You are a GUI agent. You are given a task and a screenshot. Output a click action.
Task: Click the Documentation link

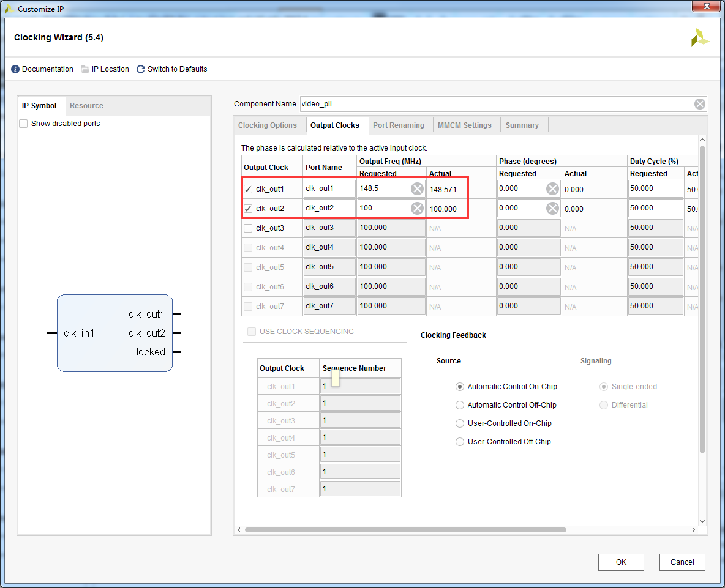pyautogui.click(x=48, y=69)
